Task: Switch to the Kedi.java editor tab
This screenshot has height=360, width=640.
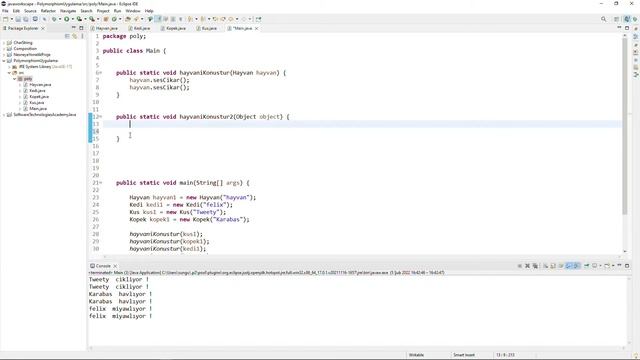Action: click(140, 28)
